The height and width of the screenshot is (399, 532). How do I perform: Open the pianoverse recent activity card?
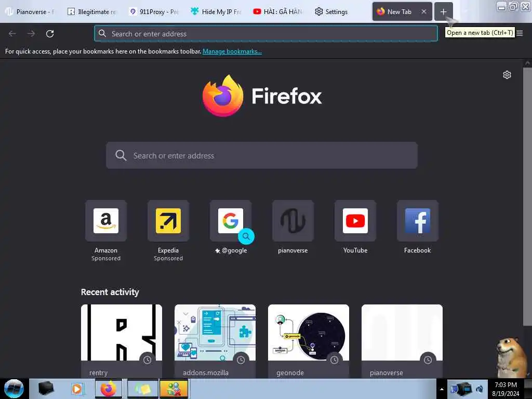(x=402, y=341)
